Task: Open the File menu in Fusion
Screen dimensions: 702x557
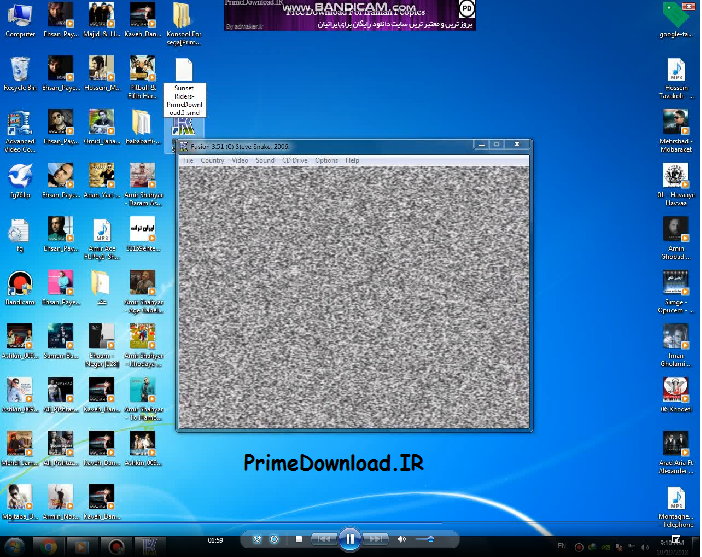Action: (x=188, y=160)
